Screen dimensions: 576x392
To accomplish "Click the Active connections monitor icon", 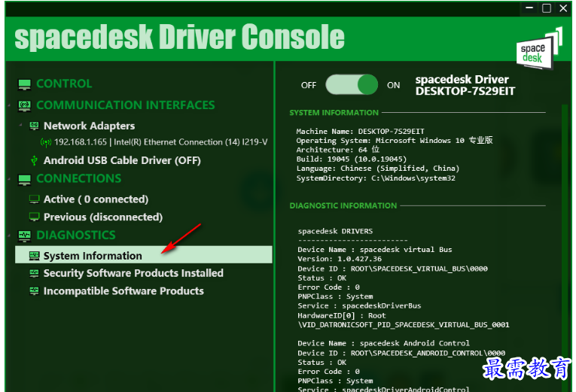I will pos(34,199).
